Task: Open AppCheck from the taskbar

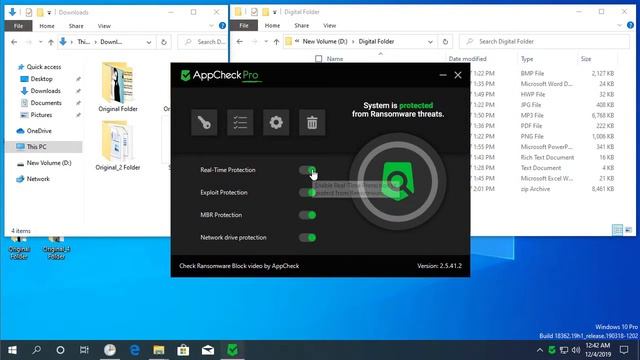Action: (232, 350)
